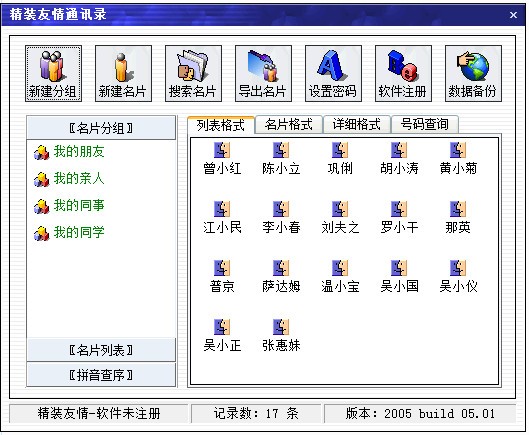529x435 pixels.
Task: Select the 温小宝 contact icon
Action: (x=340, y=268)
